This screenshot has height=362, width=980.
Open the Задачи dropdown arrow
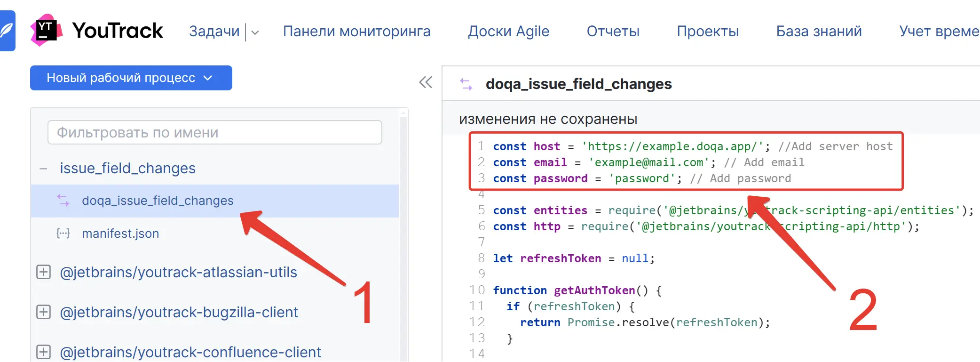255,32
